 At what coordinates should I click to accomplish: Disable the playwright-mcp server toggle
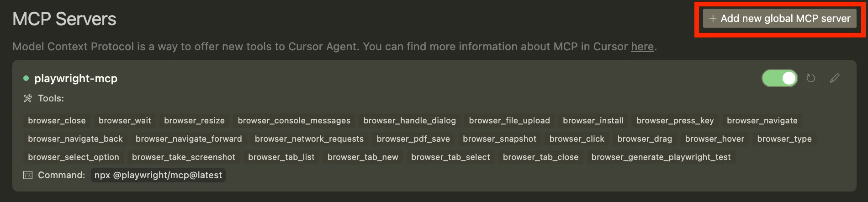[779, 78]
